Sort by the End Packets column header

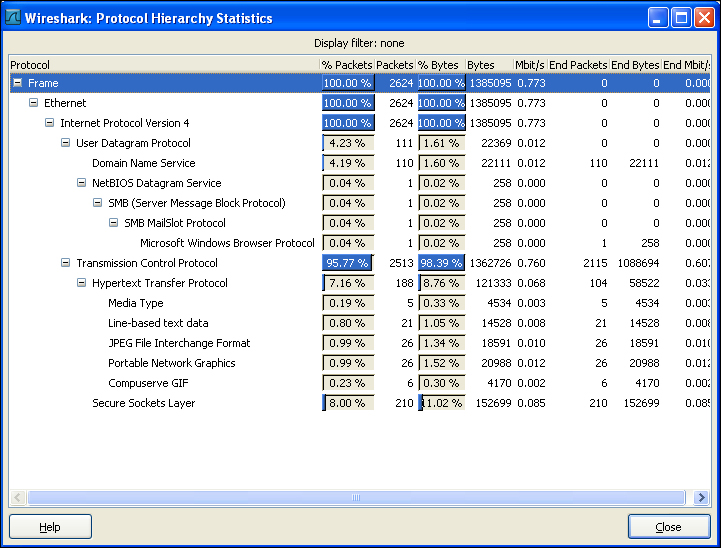[x=578, y=65]
